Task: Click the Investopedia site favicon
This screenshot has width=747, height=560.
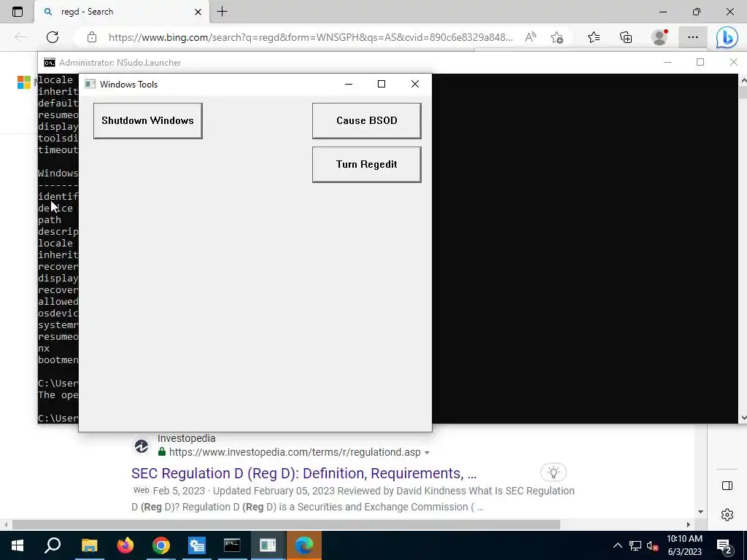Action: point(142,446)
